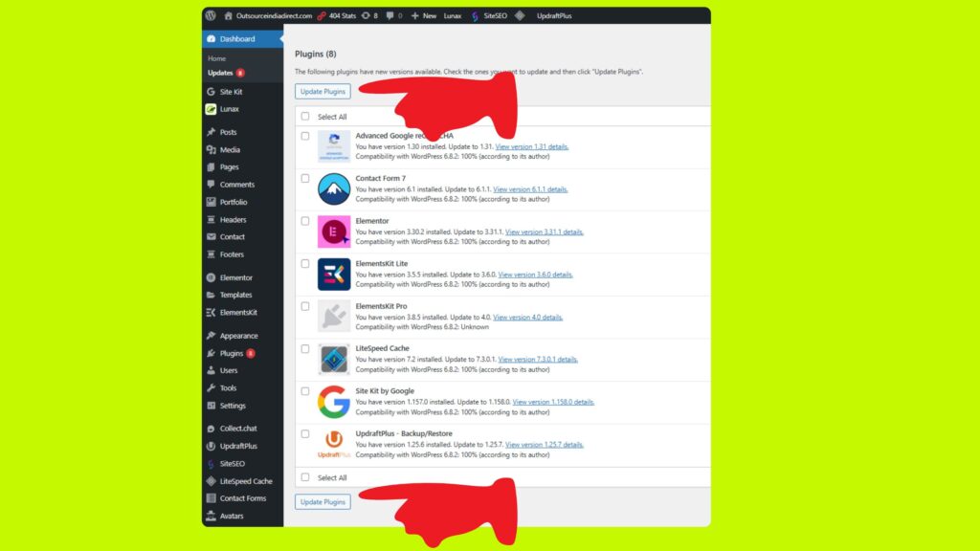This screenshot has width=980, height=551.
Task: Open UpdraftPlus in the sidebar
Action: pyautogui.click(x=238, y=446)
